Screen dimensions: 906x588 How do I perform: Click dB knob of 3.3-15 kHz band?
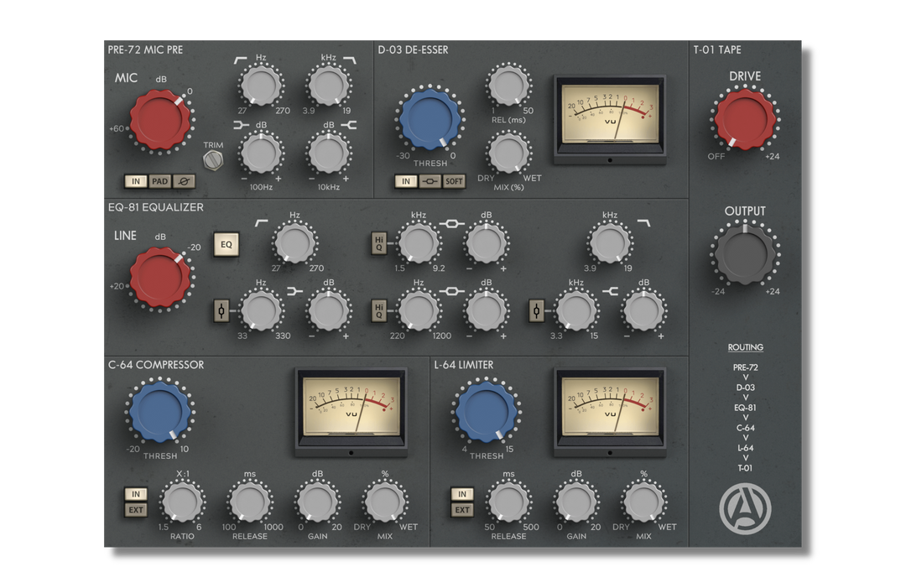pos(643,310)
